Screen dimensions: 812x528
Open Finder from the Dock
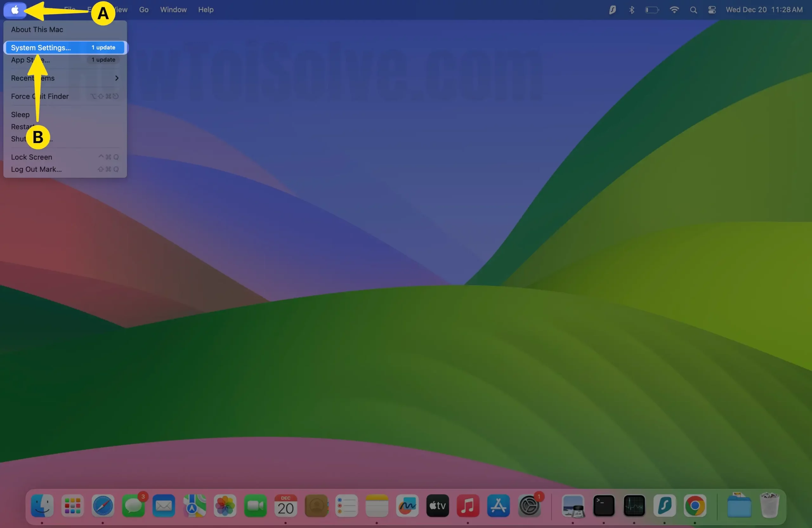click(42, 505)
